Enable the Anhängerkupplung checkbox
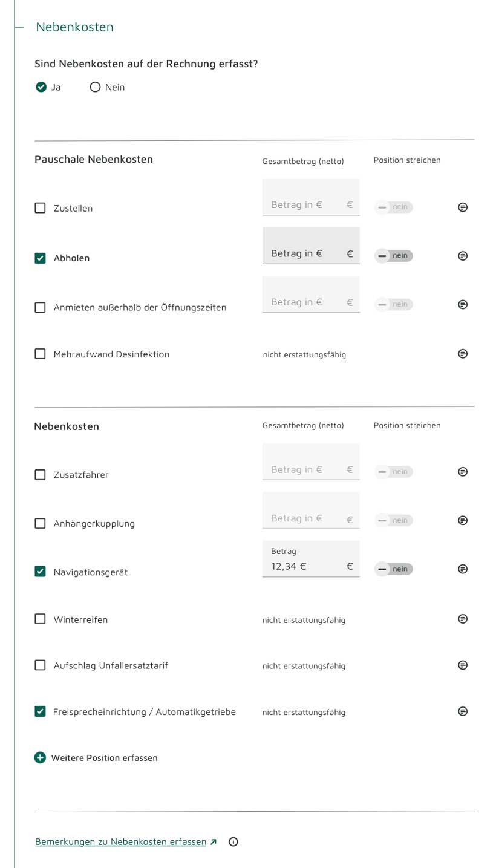This screenshot has height=868, width=496. tap(40, 524)
